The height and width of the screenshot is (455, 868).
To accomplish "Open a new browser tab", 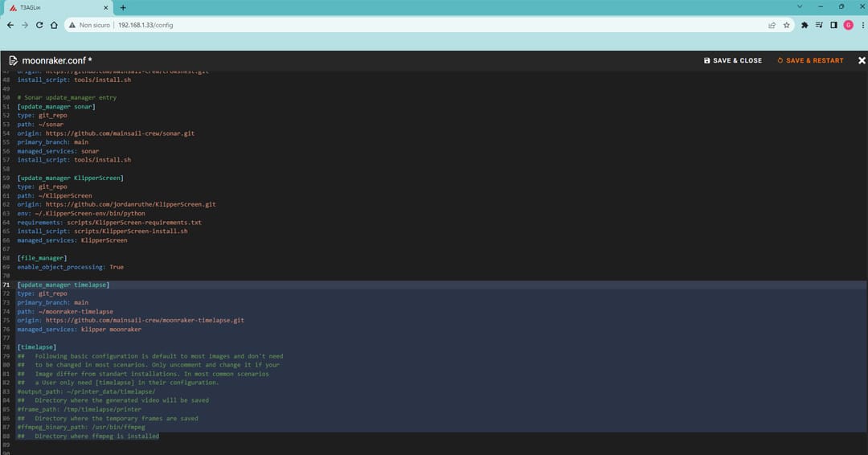I will pyautogui.click(x=123, y=8).
